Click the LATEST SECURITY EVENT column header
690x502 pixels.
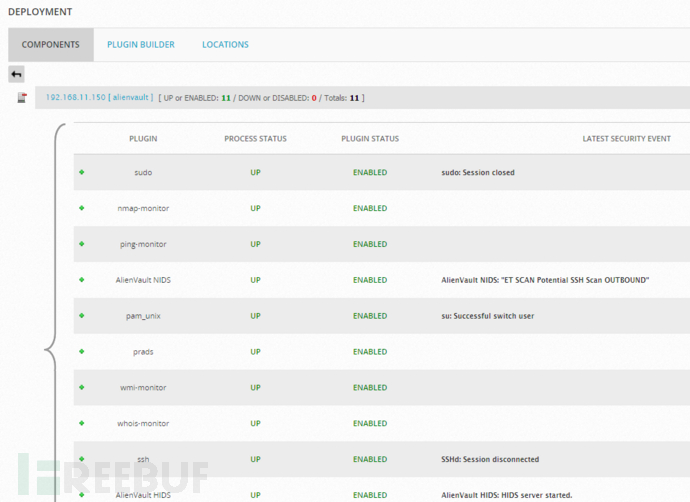[627, 139]
